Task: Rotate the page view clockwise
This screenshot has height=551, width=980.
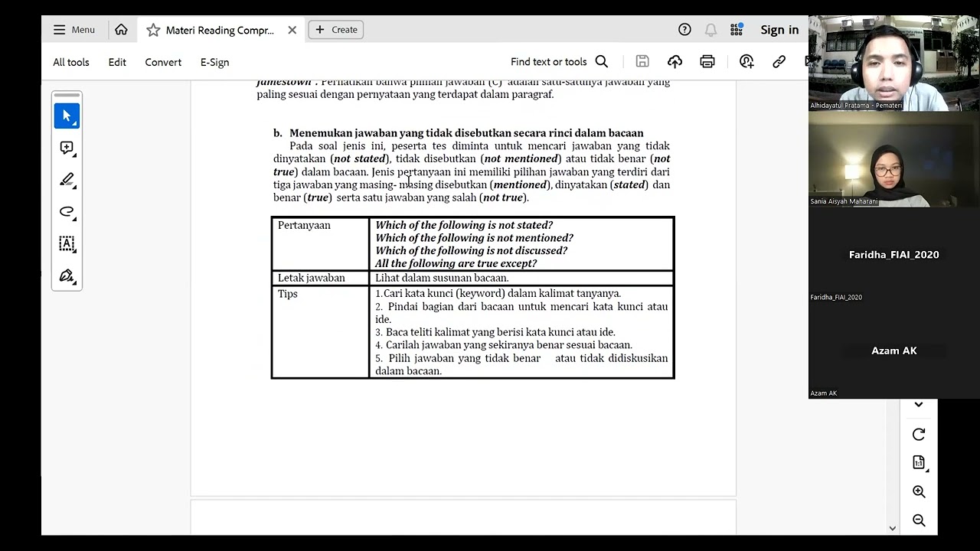Action: (919, 435)
